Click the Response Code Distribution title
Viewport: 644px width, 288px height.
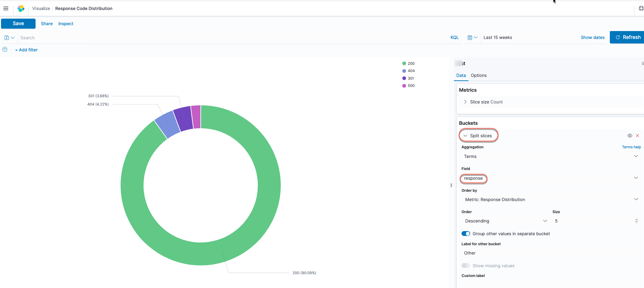tap(84, 8)
